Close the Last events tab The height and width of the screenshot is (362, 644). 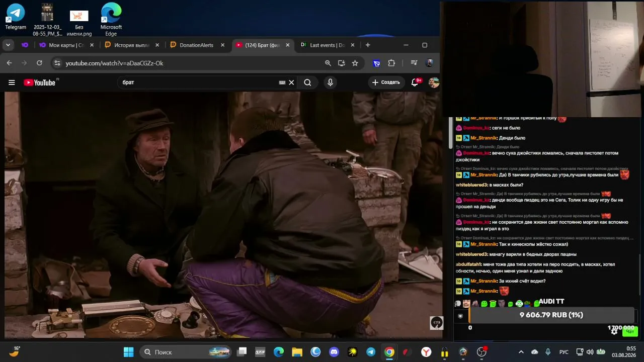(353, 45)
